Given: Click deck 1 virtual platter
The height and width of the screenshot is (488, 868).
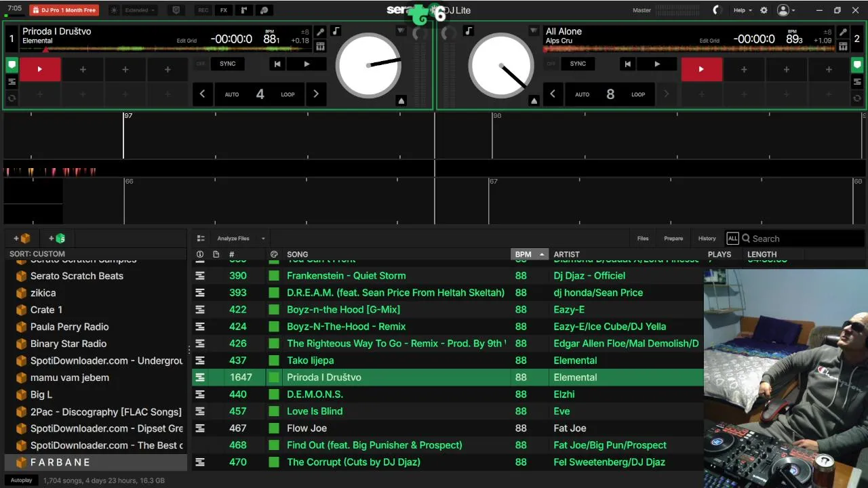Looking at the screenshot, I should coord(368,65).
